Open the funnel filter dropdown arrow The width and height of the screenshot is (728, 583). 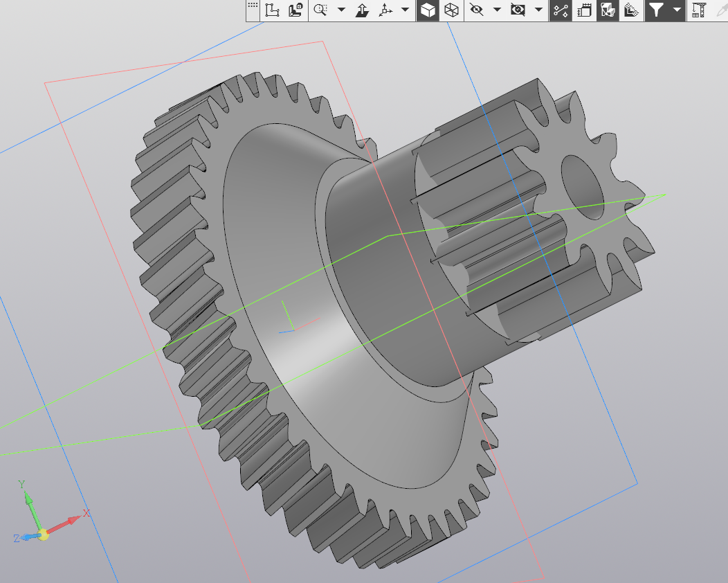676,10
